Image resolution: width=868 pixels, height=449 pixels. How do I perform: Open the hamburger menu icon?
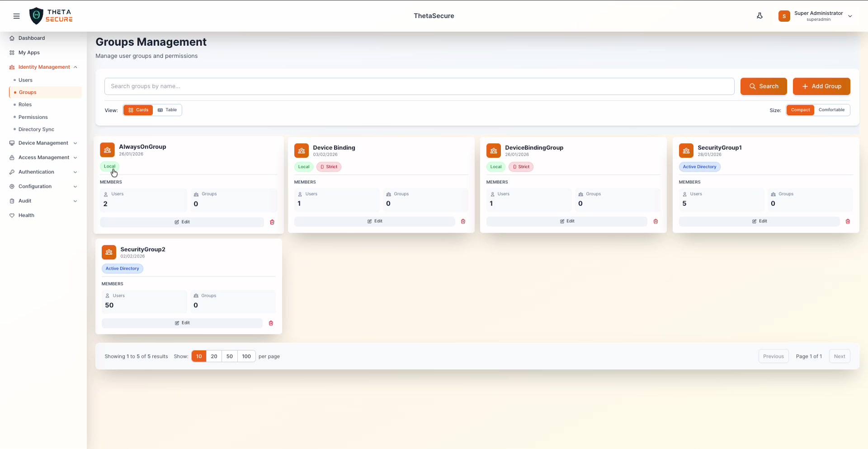point(16,16)
